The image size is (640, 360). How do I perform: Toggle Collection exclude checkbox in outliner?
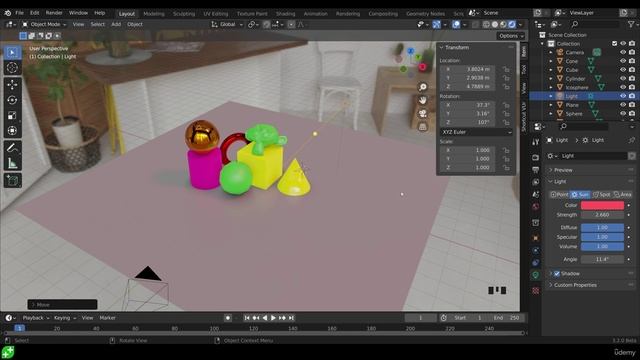tap(614, 44)
